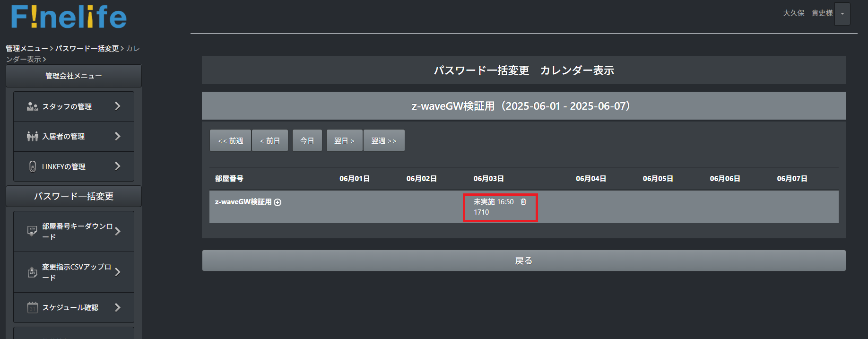Open 変更指示CSVアップロード menu item
The height and width of the screenshot is (339, 868).
77,272
